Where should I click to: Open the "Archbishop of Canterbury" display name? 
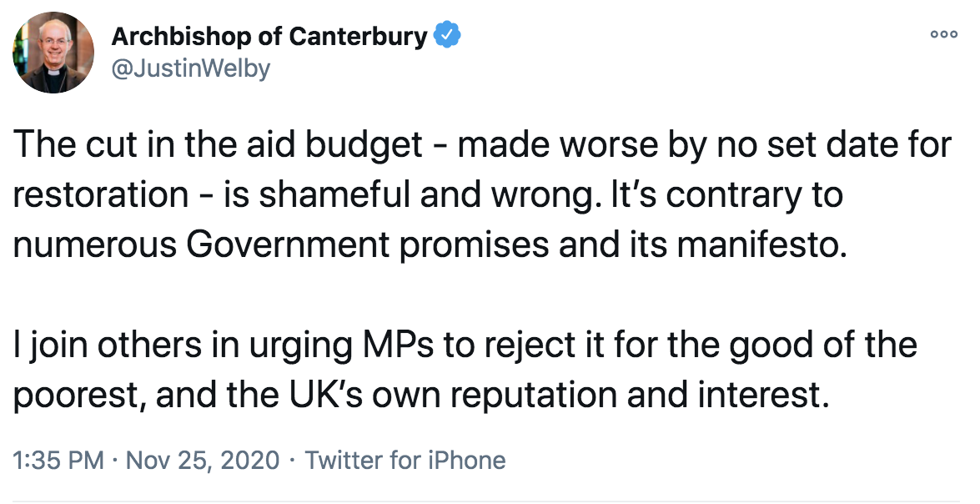(x=269, y=38)
